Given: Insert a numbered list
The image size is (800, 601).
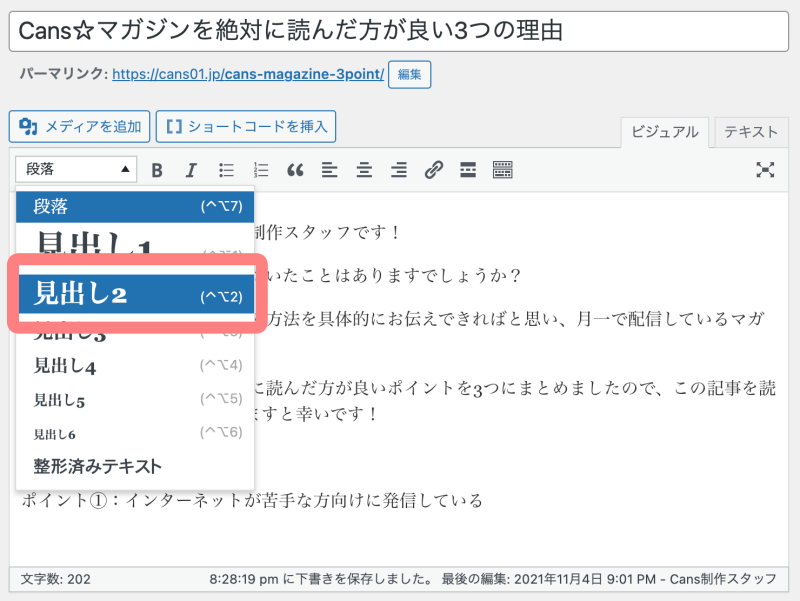Looking at the screenshot, I should tap(261, 170).
